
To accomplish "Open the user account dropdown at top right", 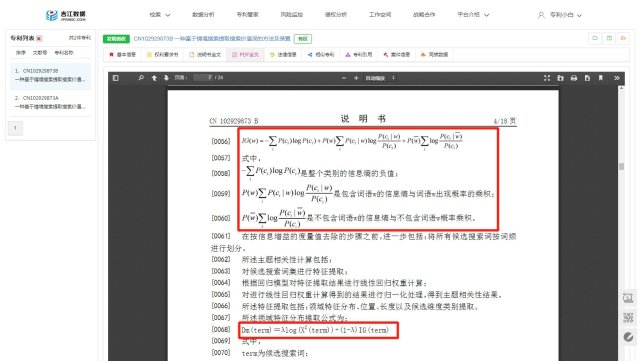I will click(560, 15).
